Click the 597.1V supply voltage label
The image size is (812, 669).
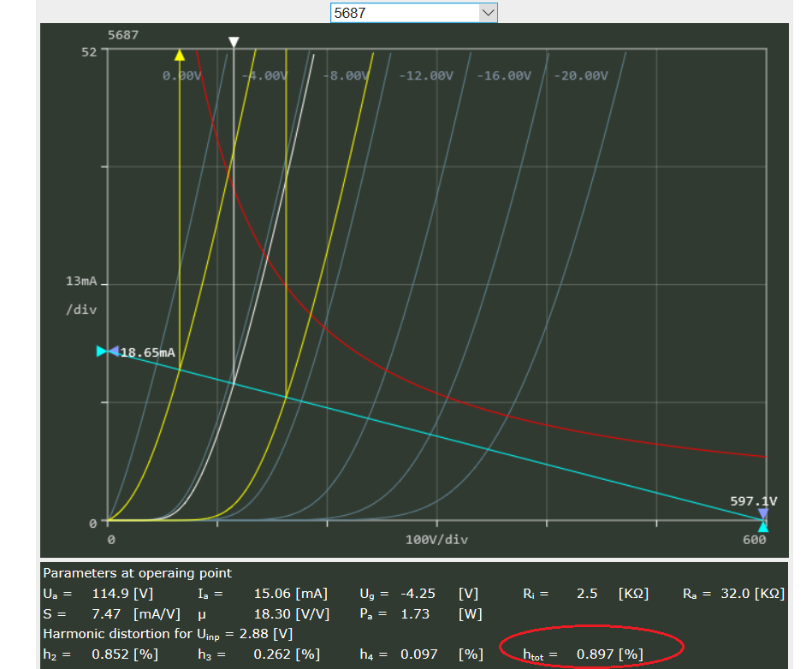(754, 500)
